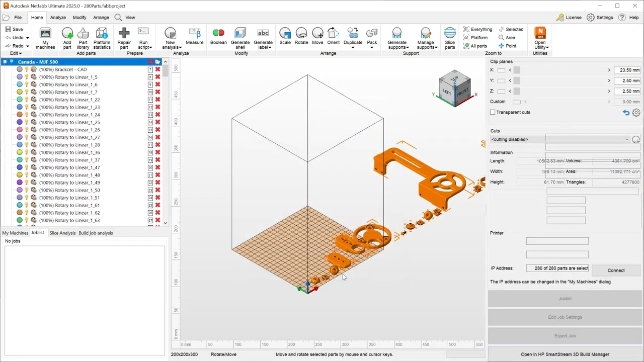This screenshot has width=644, height=362.
Task: Zoom to Selected parts
Action: (x=511, y=29)
